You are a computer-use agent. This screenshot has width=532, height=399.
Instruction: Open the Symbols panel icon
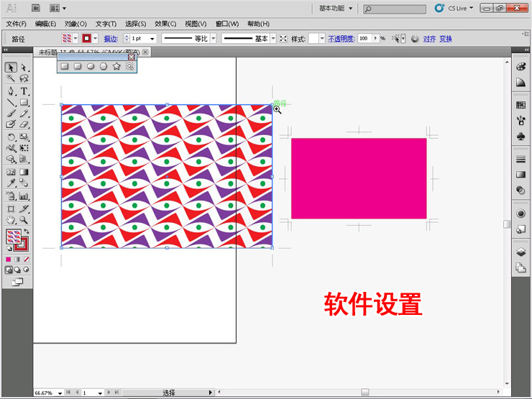click(520, 136)
